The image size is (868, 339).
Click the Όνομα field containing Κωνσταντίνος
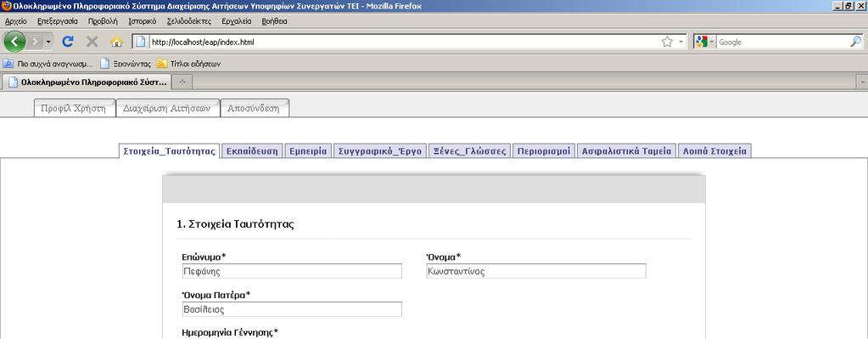coord(536,271)
